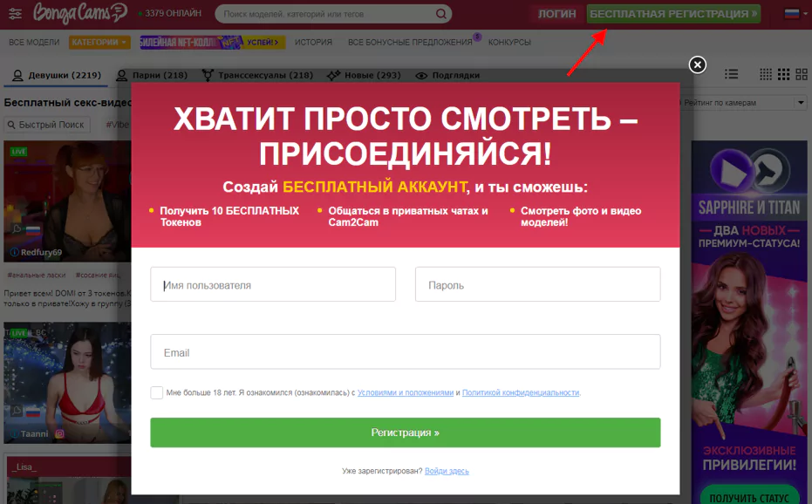Screen dimensions: 812x504
Task: Click the BongaCams logo
Action: pos(80,13)
